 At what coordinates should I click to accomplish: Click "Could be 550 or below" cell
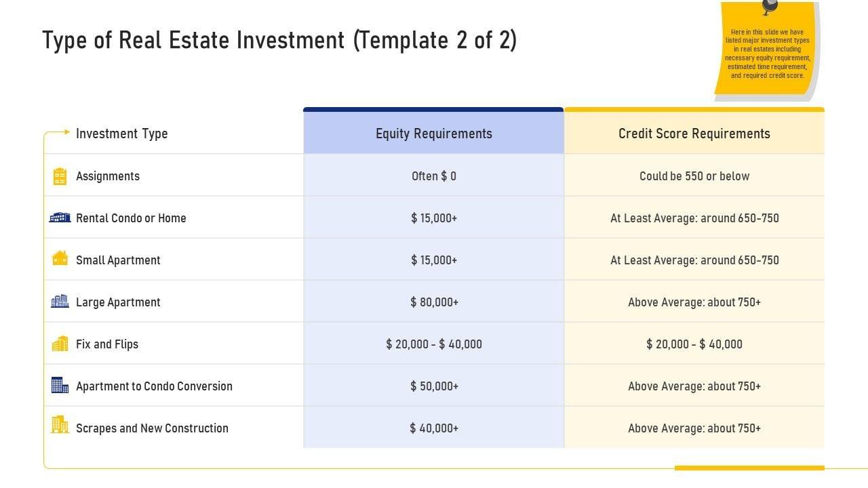coord(694,176)
